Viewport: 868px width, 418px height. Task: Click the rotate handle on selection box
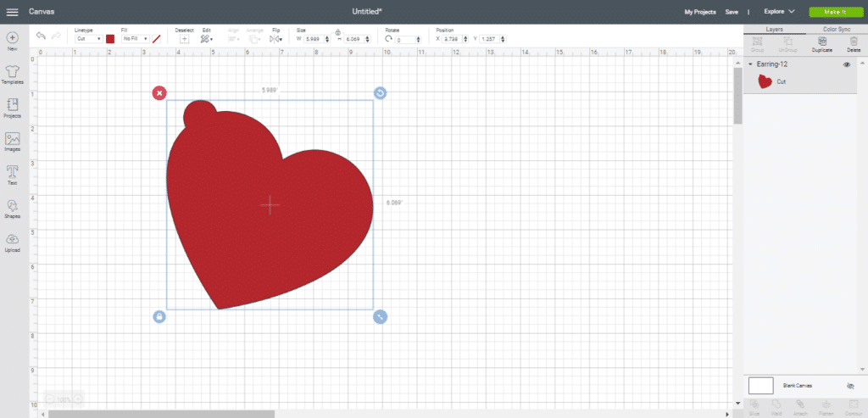pyautogui.click(x=380, y=92)
